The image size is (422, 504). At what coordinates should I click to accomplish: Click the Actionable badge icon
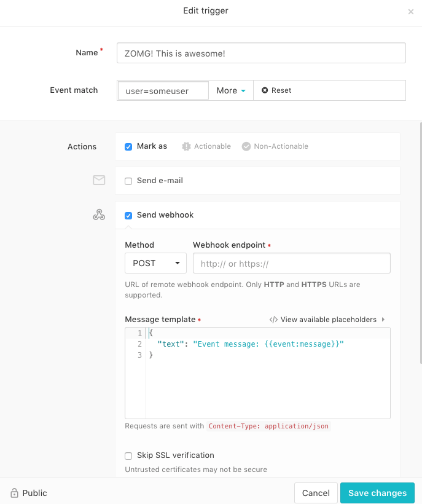[x=186, y=146]
